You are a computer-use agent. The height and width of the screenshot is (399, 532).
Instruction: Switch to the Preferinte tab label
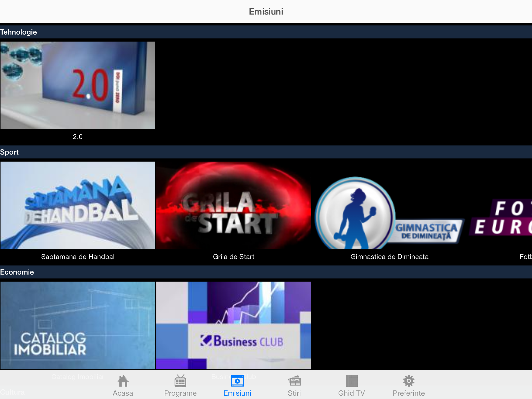[x=409, y=393]
